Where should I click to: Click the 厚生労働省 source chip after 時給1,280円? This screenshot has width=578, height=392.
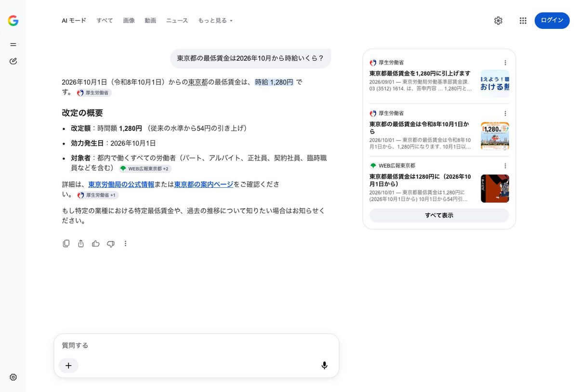[x=94, y=93]
